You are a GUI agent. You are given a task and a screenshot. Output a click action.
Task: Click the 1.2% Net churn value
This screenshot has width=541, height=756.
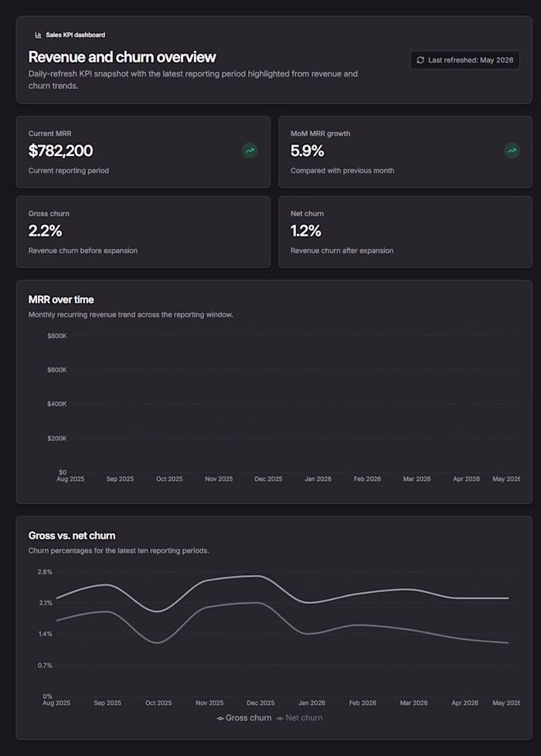pyautogui.click(x=306, y=230)
